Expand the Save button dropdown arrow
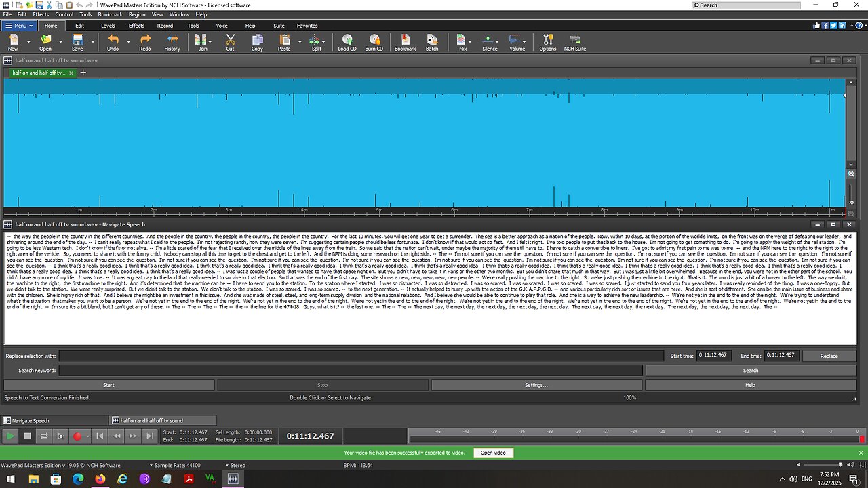The image size is (868, 488). 92,42
